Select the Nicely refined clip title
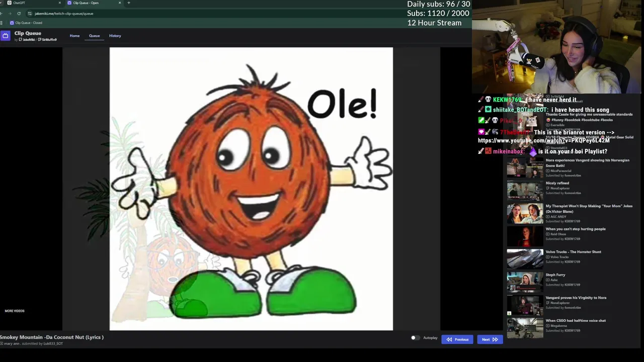Image resolution: width=644 pixels, height=362 pixels. pyautogui.click(x=557, y=183)
